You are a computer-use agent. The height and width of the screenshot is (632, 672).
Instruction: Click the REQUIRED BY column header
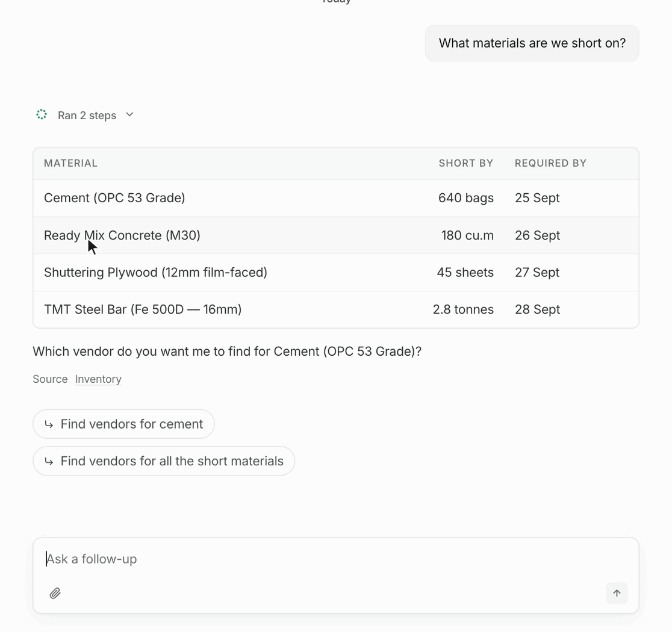[x=550, y=163]
